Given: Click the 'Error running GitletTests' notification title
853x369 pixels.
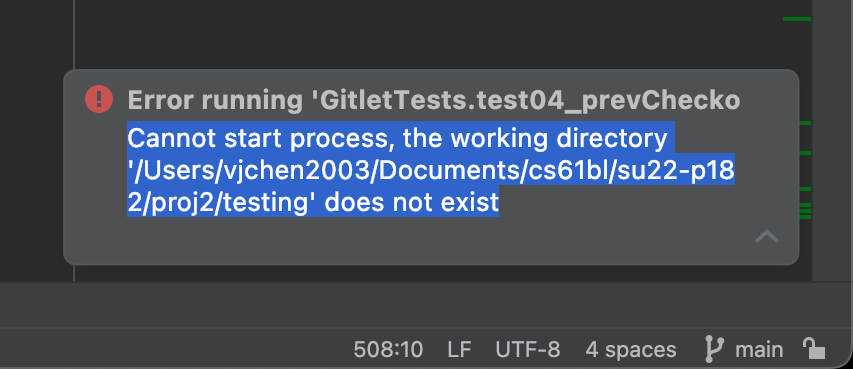Looking at the screenshot, I should [x=434, y=100].
